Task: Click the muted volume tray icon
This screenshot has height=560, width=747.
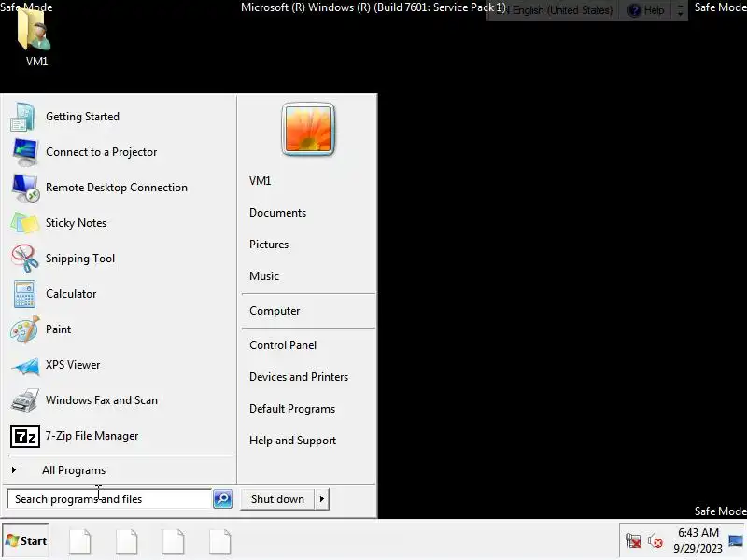Action: 655,541
